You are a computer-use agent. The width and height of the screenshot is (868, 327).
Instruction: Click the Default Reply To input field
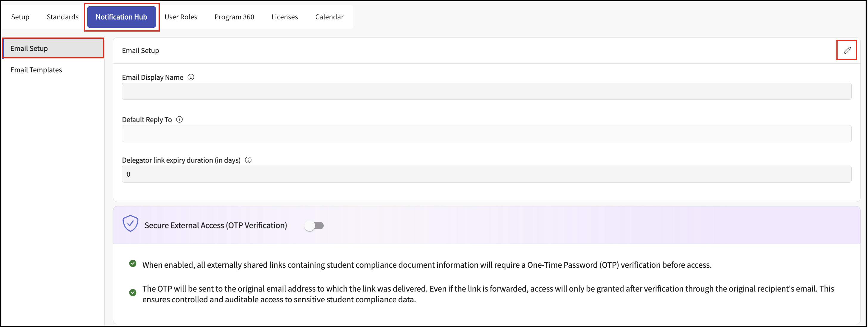click(486, 134)
